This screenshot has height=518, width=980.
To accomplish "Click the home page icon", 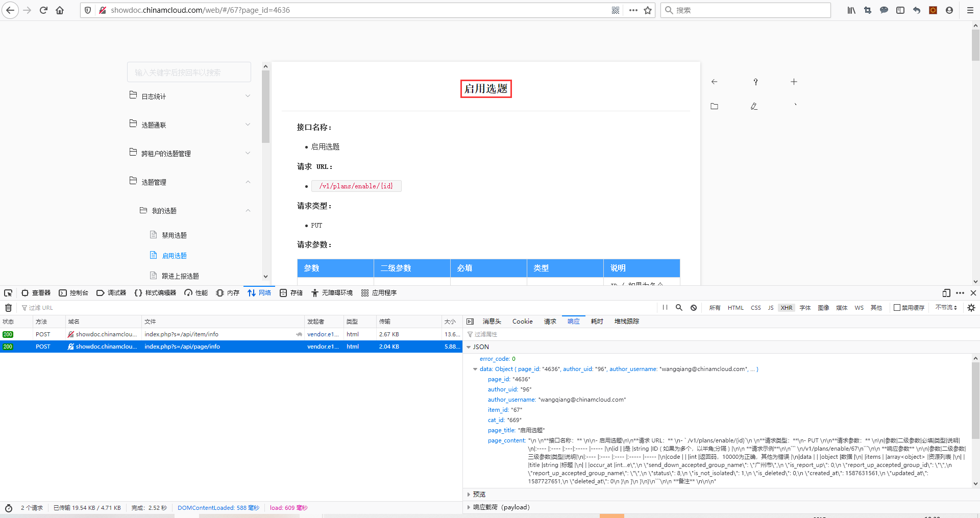I will (x=60, y=10).
